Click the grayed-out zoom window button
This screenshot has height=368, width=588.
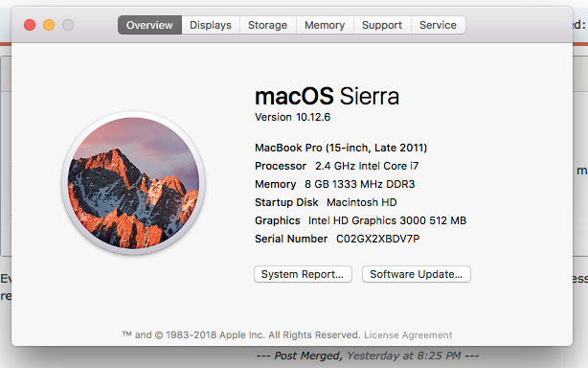[x=68, y=25]
